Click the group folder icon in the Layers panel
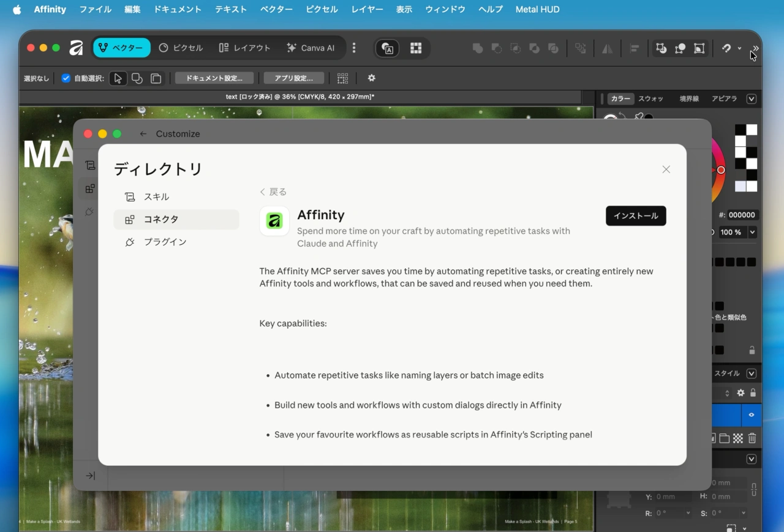The height and width of the screenshot is (532, 784). tap(724, 438)
